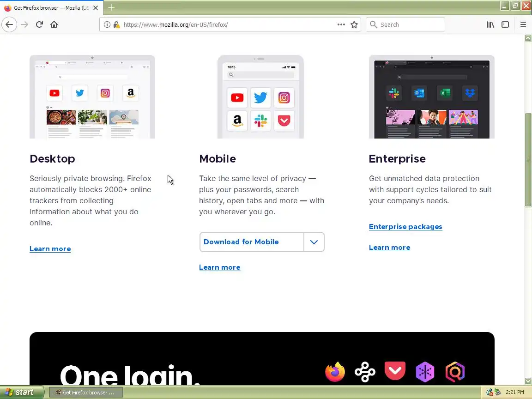Select the Get Firefox browser tab

[51, 7]
